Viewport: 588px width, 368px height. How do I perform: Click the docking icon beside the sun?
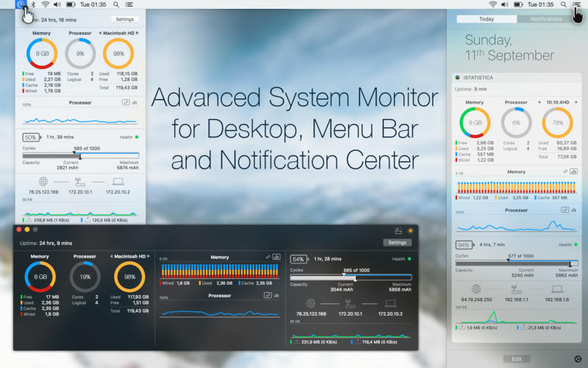pos(398,230)
